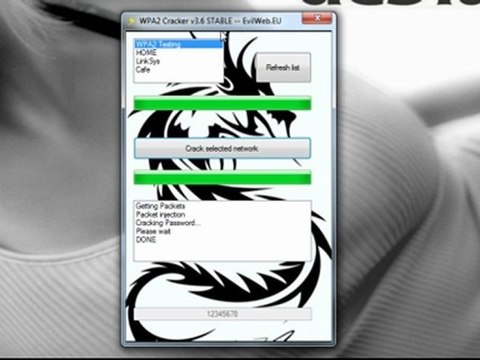The height and width of the screenshot is (360, 480).
Task: Select the LinkSys network in list
Action: pos(148,61)
